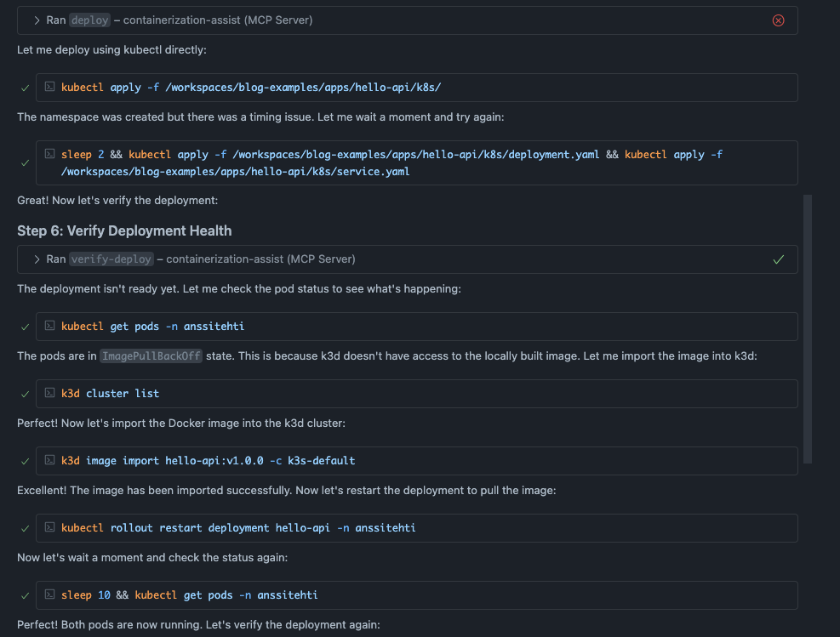Click the chat vertical scrollbar thumb

click(808, 329)
